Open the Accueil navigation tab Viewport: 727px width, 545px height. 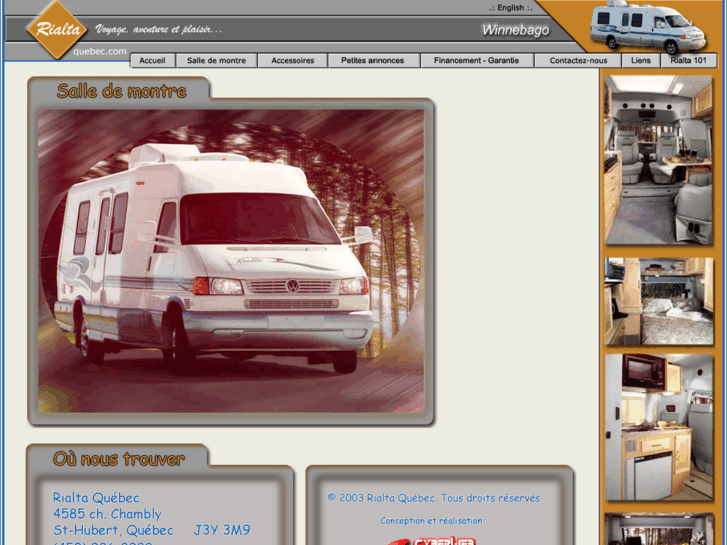(x=153, y=60)
